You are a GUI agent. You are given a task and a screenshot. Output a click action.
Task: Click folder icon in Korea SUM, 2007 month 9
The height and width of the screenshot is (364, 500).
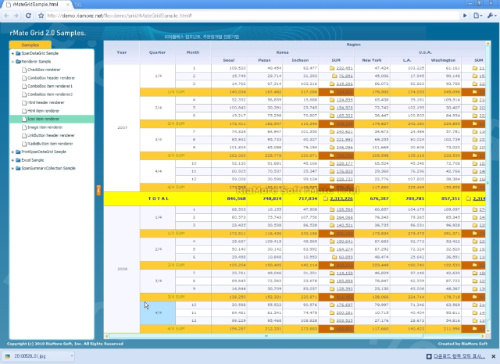point(332,147)
